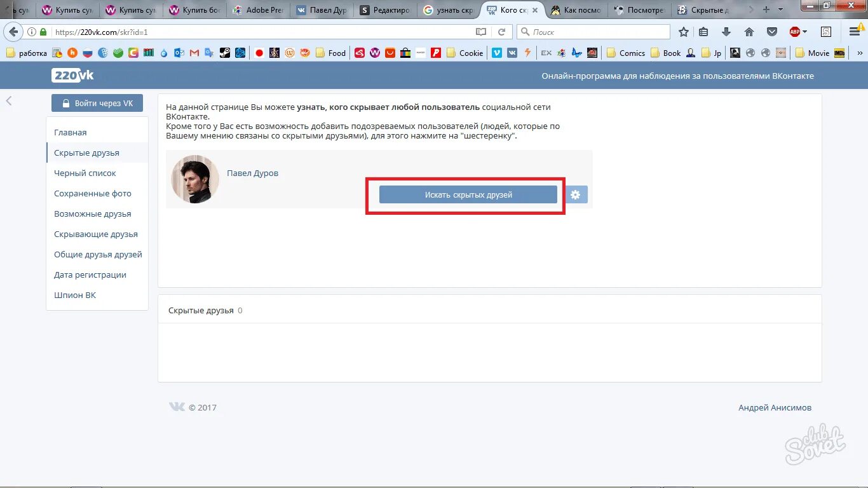Open Общие друзья друзей in sidebar
The width and height of the screenshot is (868, 488).
coord(97,254)
